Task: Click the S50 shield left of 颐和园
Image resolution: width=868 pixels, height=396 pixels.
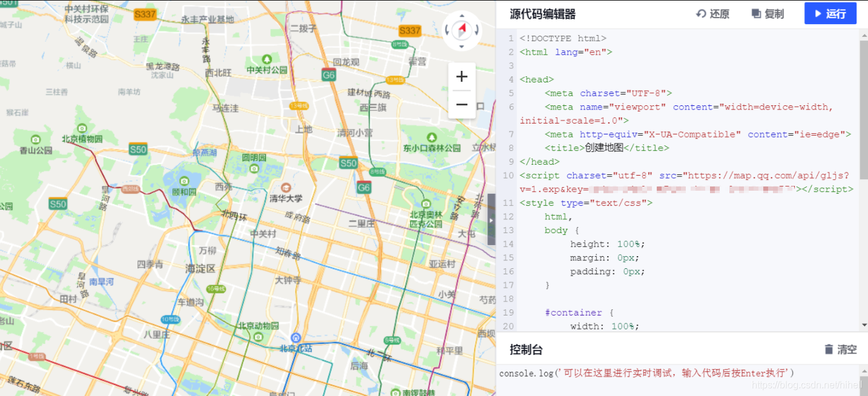Action: (58, 203)
